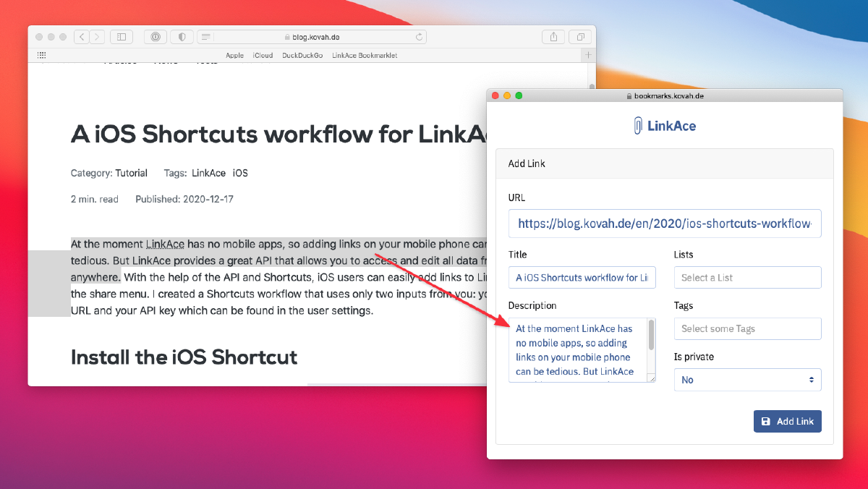
Task: Open the iCloud favorites item
Action: pyautogui.click(x=262, y=55)
